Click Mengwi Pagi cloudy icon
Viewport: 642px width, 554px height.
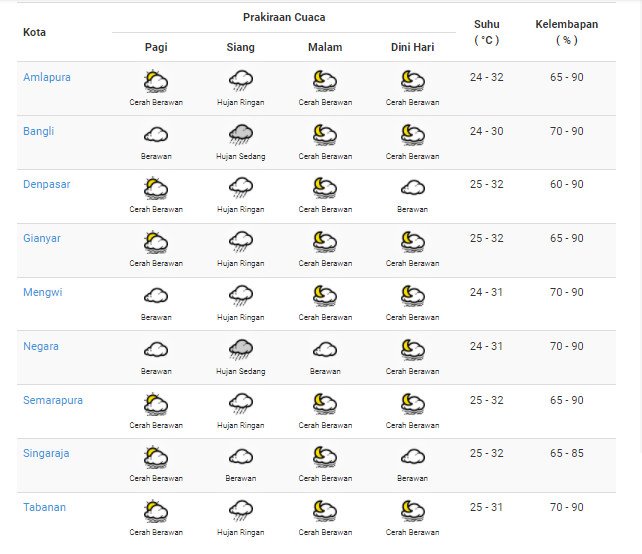point(156,296)
